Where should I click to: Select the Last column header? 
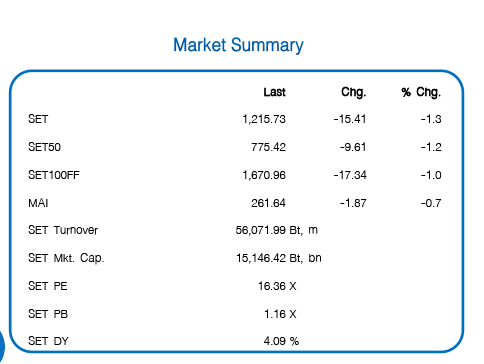274,92
